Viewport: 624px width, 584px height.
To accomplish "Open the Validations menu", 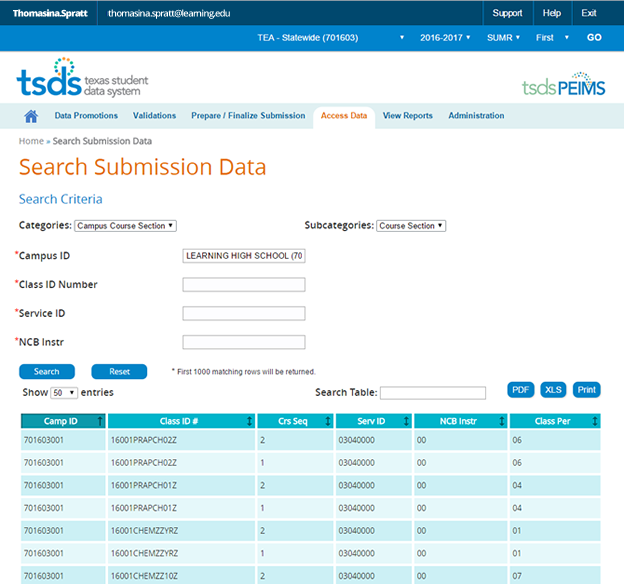I will click(154, 116).
